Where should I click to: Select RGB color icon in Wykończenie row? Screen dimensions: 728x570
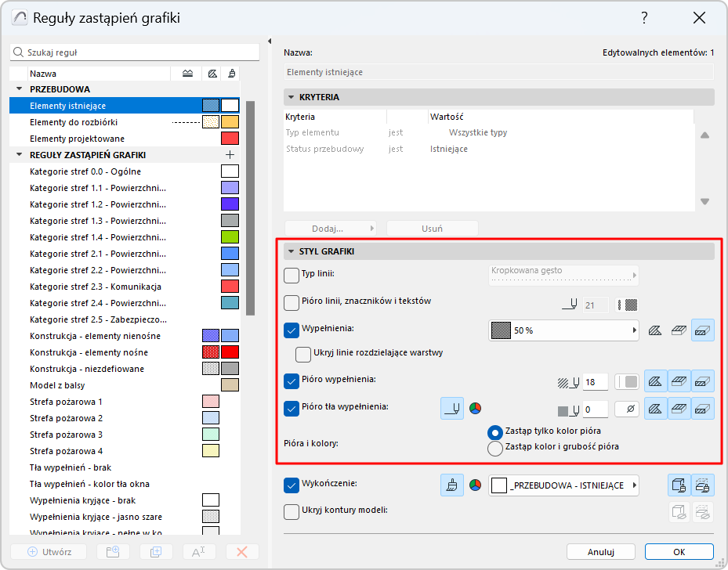[475, 485]
